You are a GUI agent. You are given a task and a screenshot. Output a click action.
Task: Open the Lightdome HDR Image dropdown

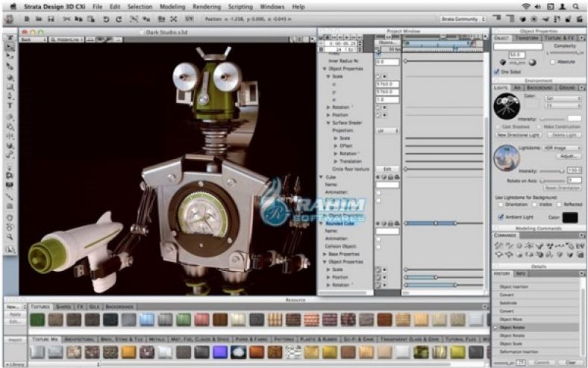561,149
